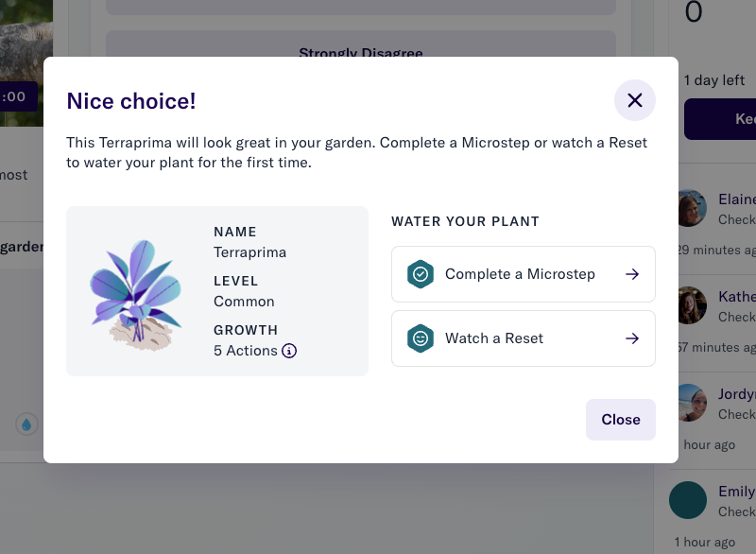Image resolution: width=756 pixels, height=554 pixels.
Task: Click the water droplet icon behind the dialog
Action: [26, 424]
